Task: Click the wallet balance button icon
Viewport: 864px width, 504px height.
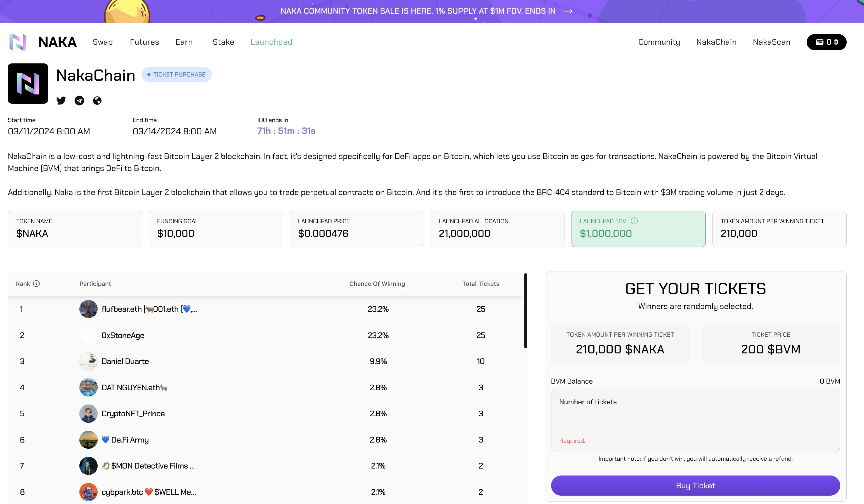Action: [x=819, y=42]
